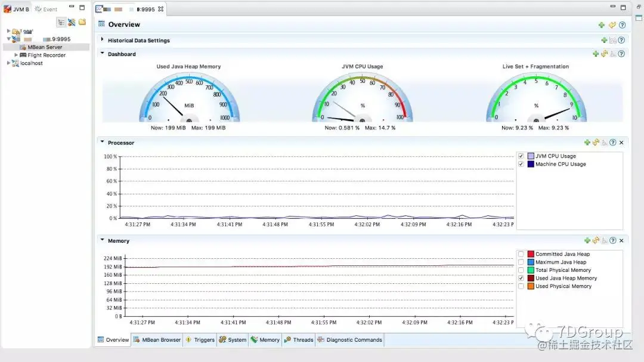Click the refresh icon in Memory header
The width and height of the screenshot is (644, 362).
(596, 241)
